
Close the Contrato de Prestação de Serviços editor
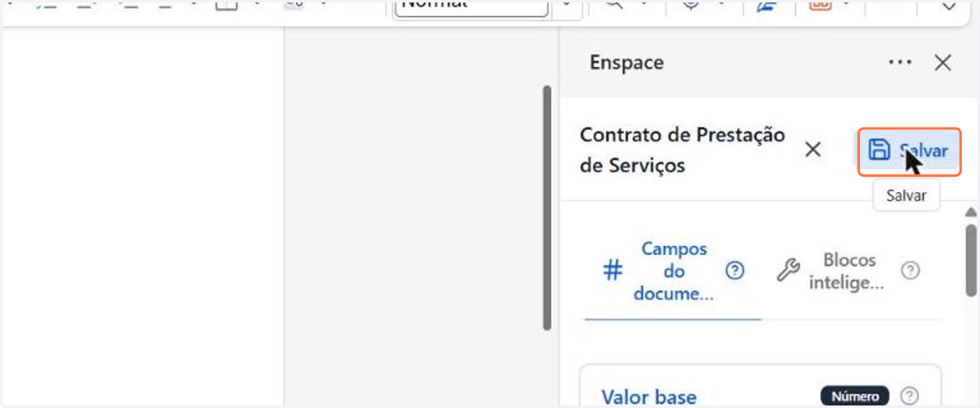point(813,150)
